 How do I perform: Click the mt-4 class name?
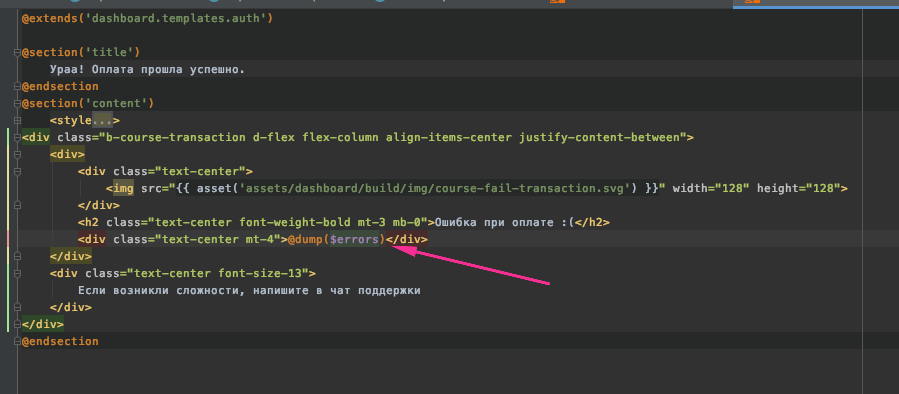pyautogui.click(x=259, y=239)
